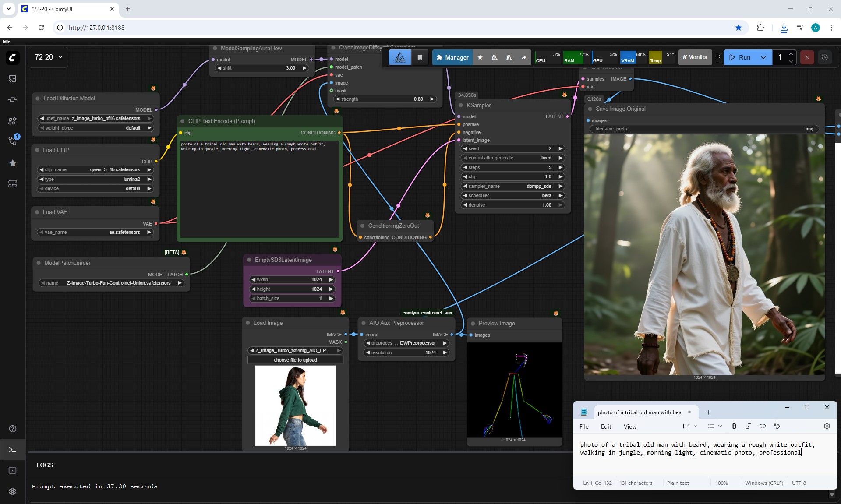Adjust the strength 0.80 slider field
841x504 pixels.
click(x=385, y=99)
